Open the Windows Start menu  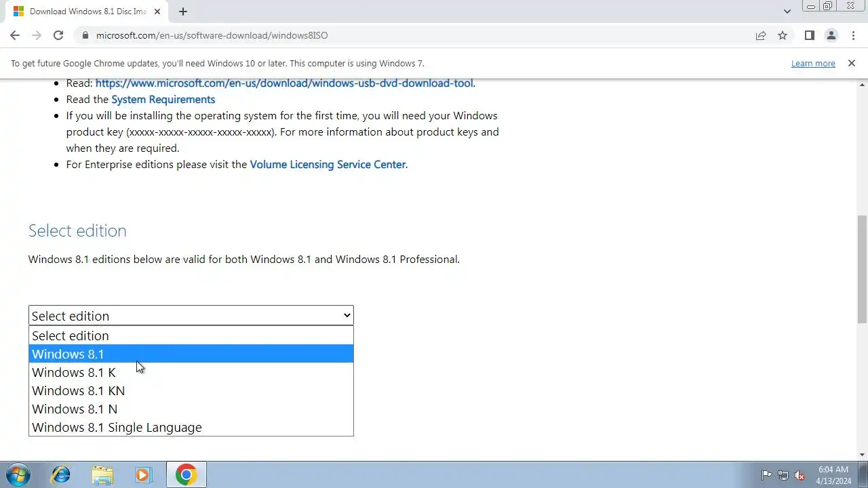point(18,474)
